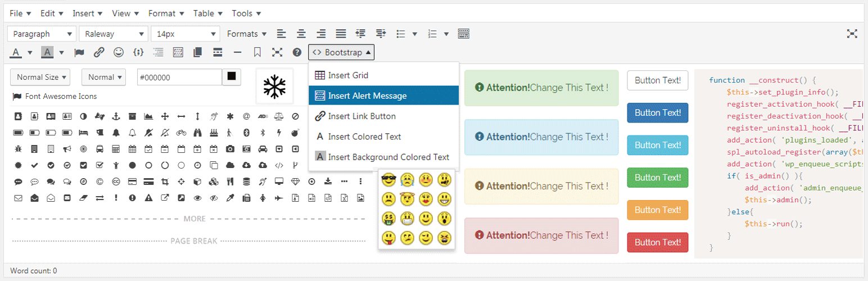Click the black color swatch beside #000000
This screenshot has height=281, width=868.
pyautogui.click(x=231, y=77)
